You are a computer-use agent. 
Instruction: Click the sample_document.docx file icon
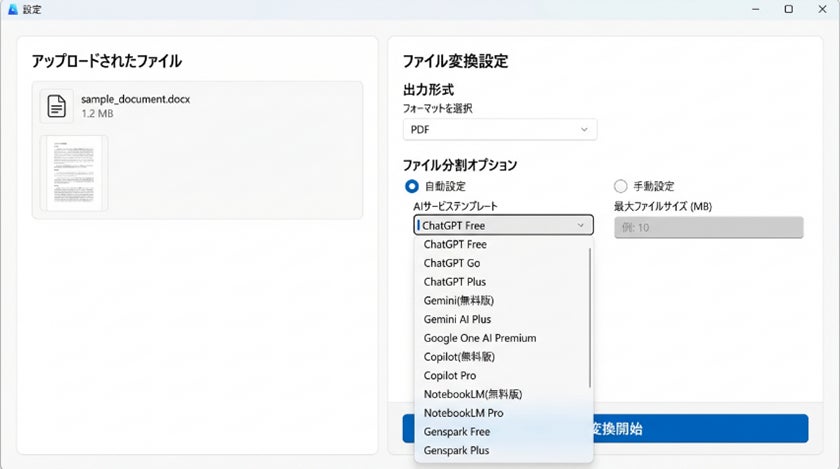point(58,105)
